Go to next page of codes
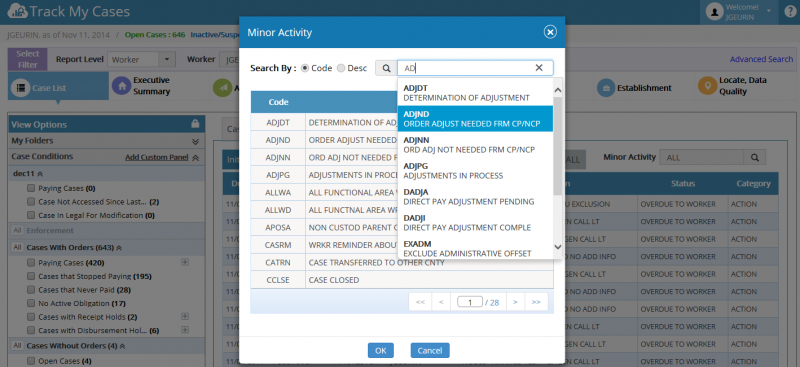The height and width of the screenshot is (367, 800). tap(515, 302)
